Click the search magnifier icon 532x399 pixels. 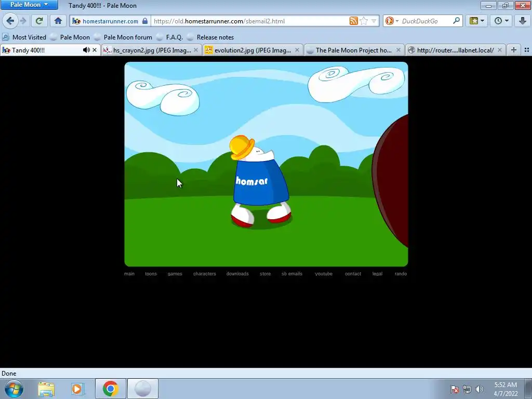pos(456,21)
